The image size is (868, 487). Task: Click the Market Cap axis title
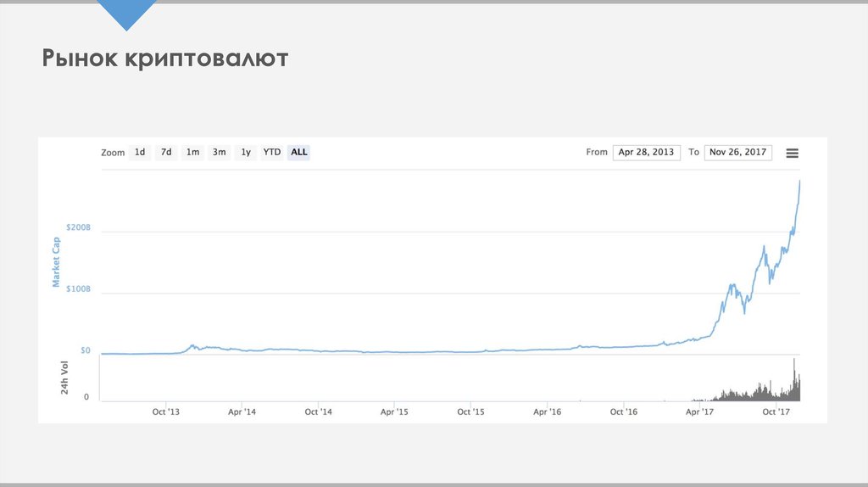coord(57,262)
